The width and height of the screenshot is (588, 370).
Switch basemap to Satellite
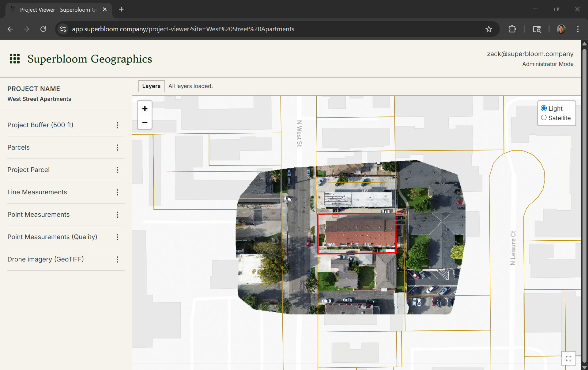tap(544, 118)
